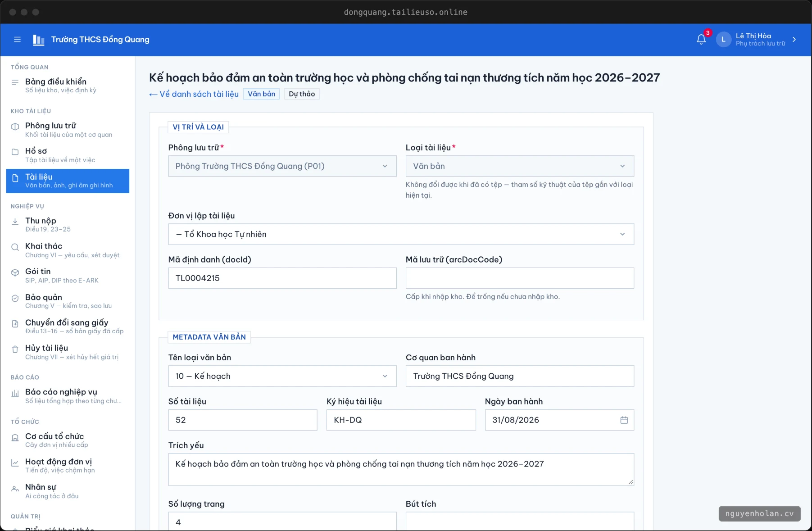Open the Ngày ban hành calendar icon
Viewport: 812px width, 531px height.
(x=624, y=420)
